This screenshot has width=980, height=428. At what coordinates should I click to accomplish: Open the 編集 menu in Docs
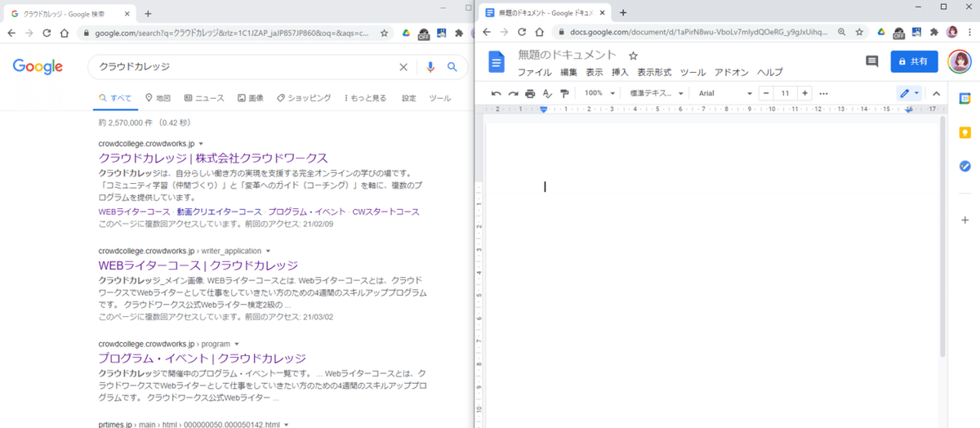[x=568, y=72]
